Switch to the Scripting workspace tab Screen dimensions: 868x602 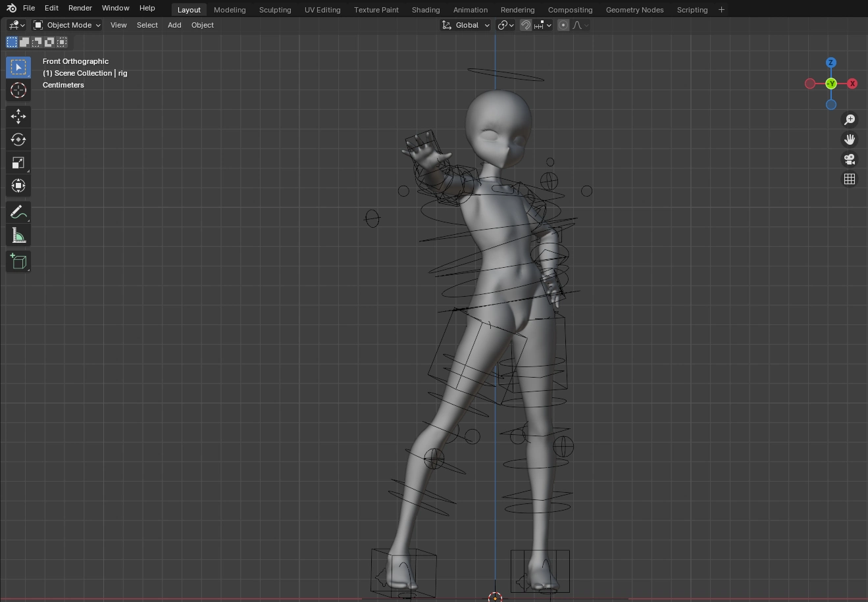pos(692,10)
